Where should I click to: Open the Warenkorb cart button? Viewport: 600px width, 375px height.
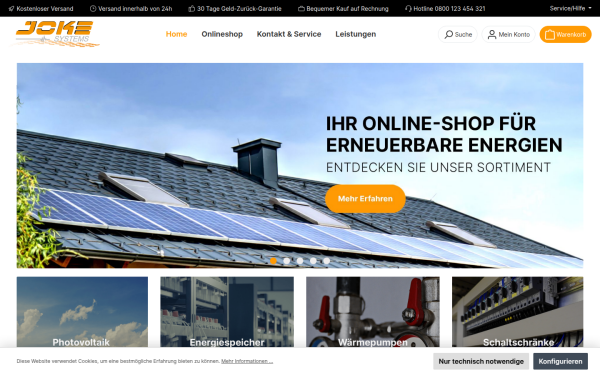(x=565, y=34)
